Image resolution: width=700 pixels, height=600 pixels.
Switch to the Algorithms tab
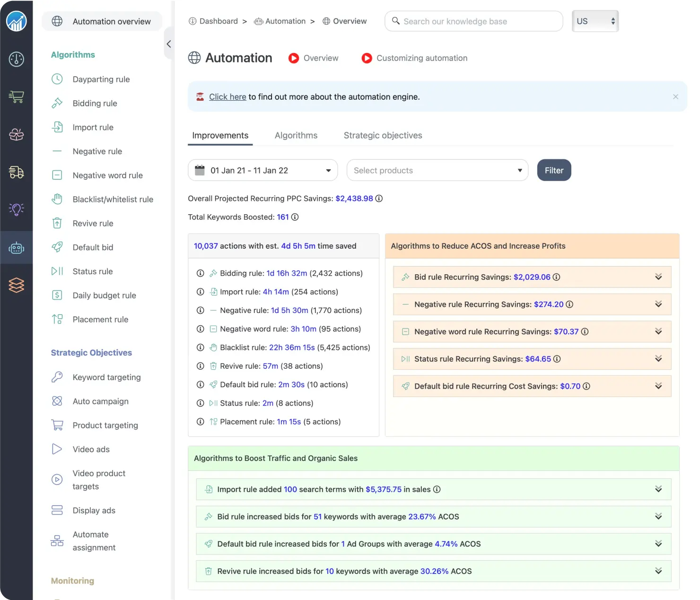pos(296,135)
